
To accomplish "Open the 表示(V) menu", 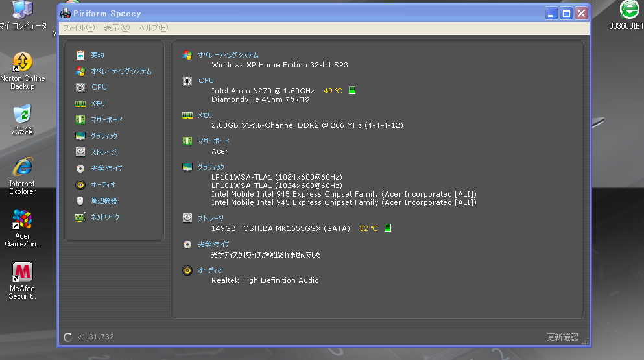I will pyautogui.click(x=117, y=27).
